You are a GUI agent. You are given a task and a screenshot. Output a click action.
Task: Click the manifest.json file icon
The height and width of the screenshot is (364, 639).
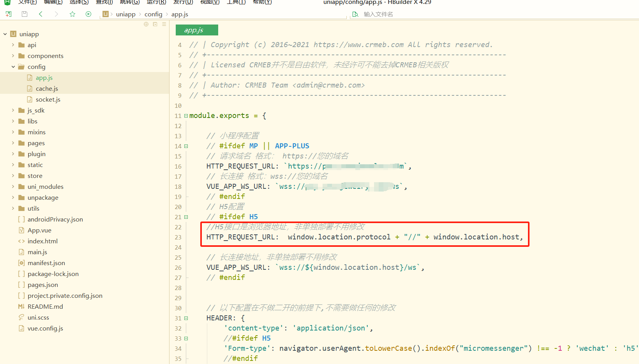coord(21,263)
